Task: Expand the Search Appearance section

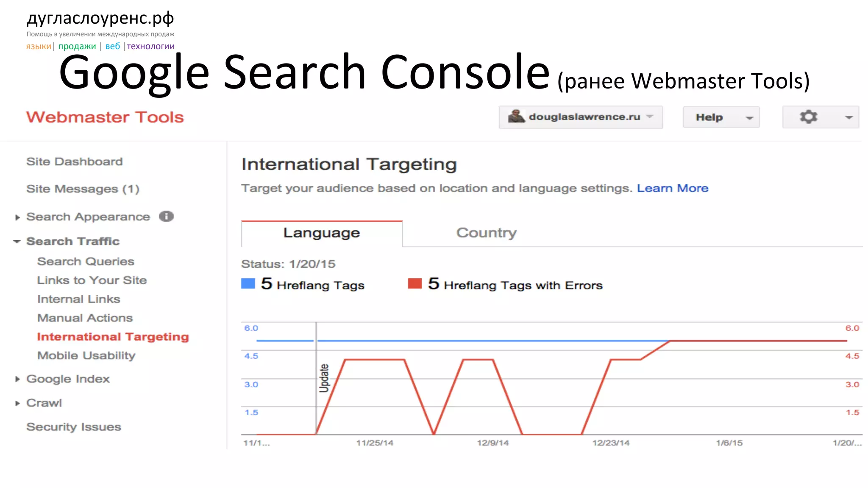Action: pyautogui.click(x=17, y=217)
